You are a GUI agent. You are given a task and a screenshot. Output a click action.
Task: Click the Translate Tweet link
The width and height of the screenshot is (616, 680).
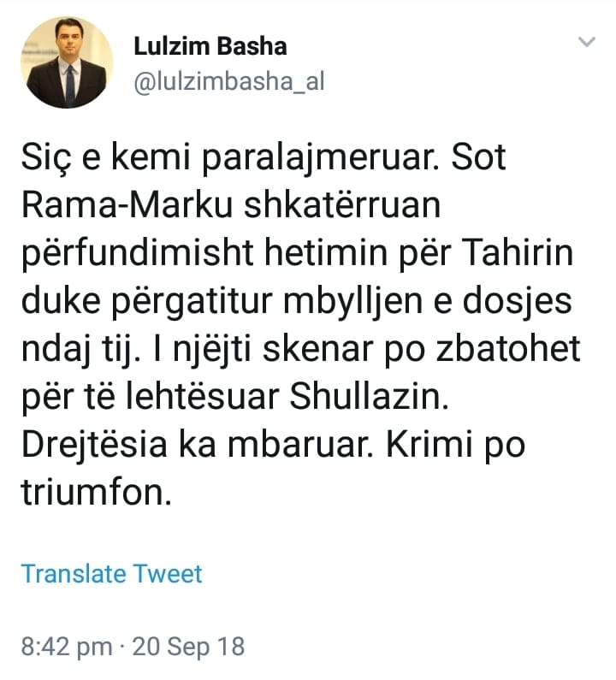(x=111, y=573)
